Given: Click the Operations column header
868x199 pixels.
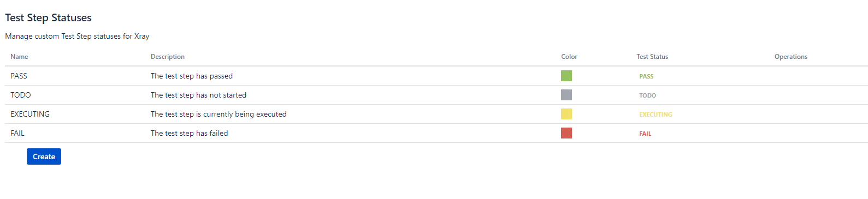Looking at the screenshot, I should pos(791,57).
